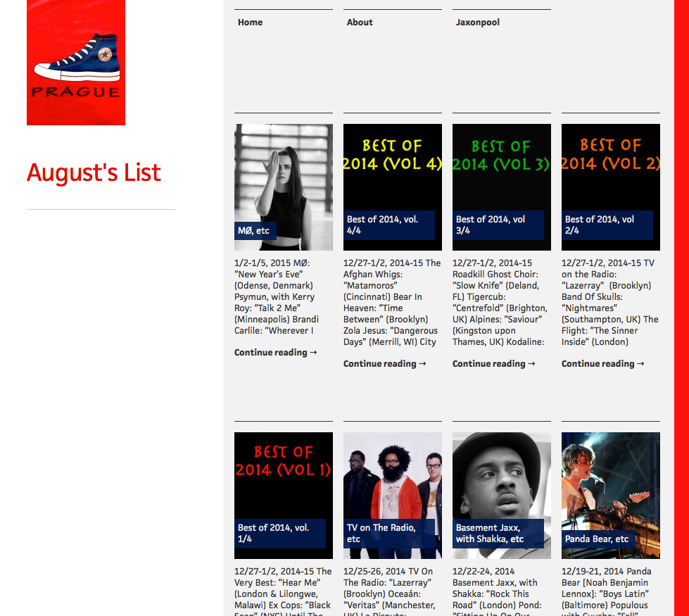Viewport: 689px width, 616px height.
Task: Click the 'Panda Bear, etc' title label
Action: pos(597,539)
